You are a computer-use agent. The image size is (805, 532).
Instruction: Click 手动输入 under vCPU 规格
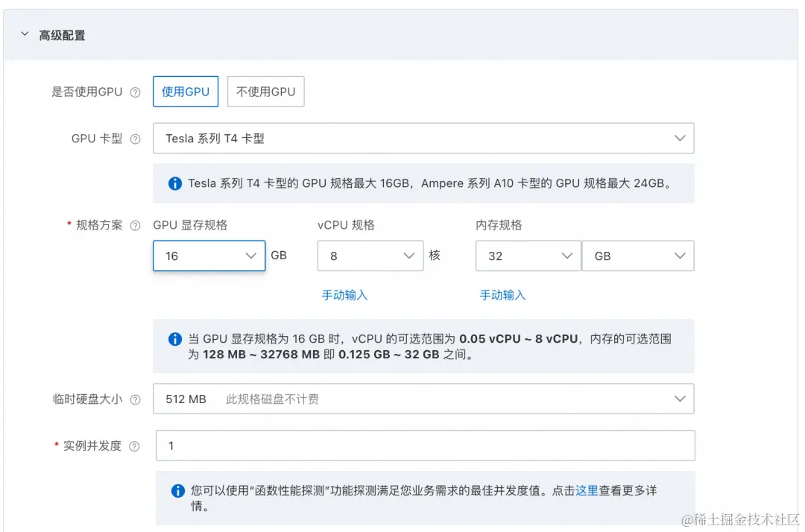tap(344, 295)
